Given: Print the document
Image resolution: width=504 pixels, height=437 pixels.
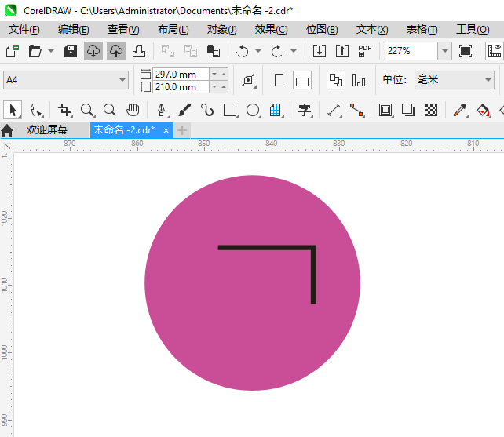Looking at the screenshot, I should 139,51.
